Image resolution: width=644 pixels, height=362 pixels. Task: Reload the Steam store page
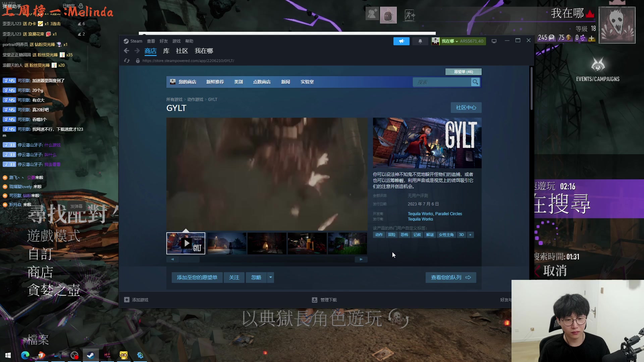click(127, 61)
